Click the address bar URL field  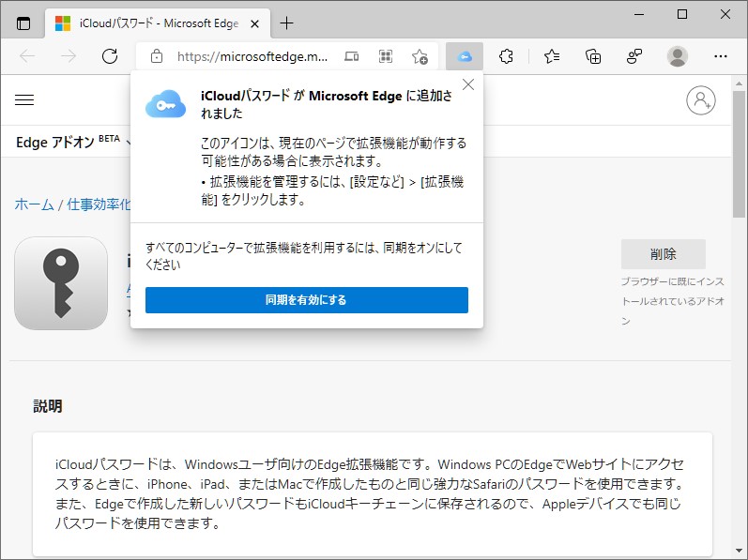[252, 56]
